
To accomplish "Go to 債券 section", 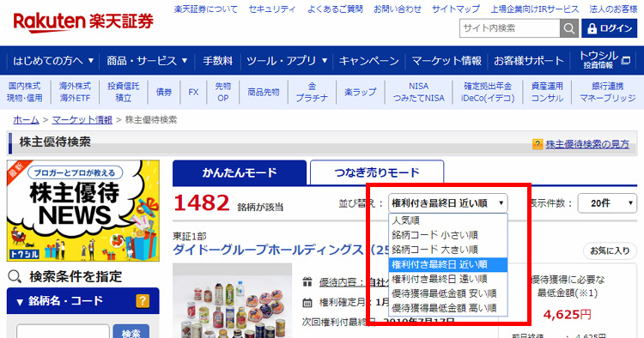I will tap(164, 92).
